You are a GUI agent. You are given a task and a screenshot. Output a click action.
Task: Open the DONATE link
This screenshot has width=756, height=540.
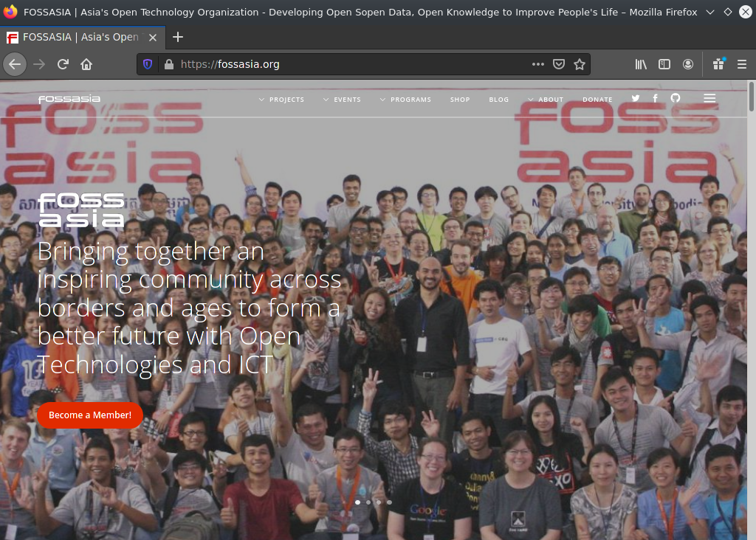[597, 99]
